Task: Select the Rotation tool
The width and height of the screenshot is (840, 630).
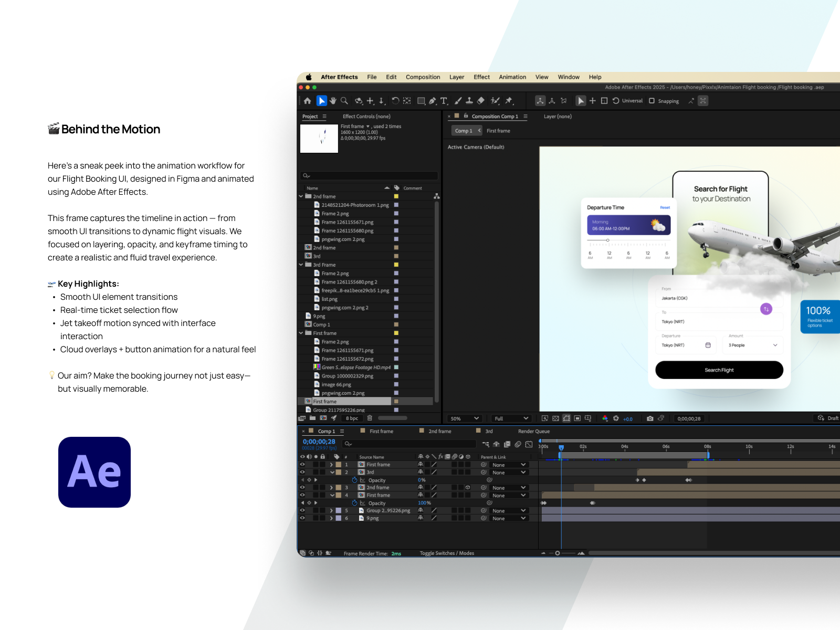Action: 395,101
